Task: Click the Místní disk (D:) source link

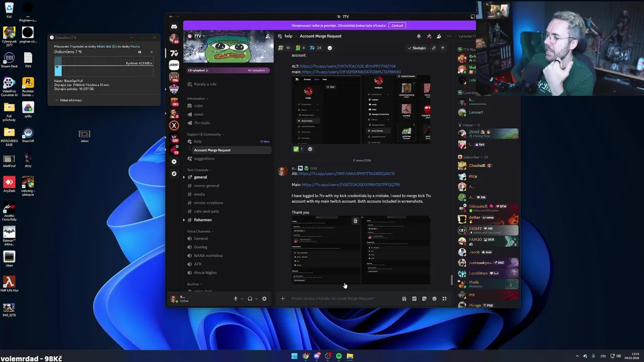Action: 107,46
